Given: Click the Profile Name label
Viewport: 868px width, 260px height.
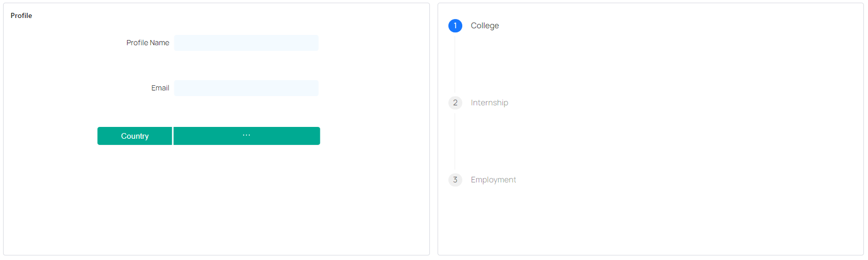Looking at the screenshot, I should tap(148, 43).
